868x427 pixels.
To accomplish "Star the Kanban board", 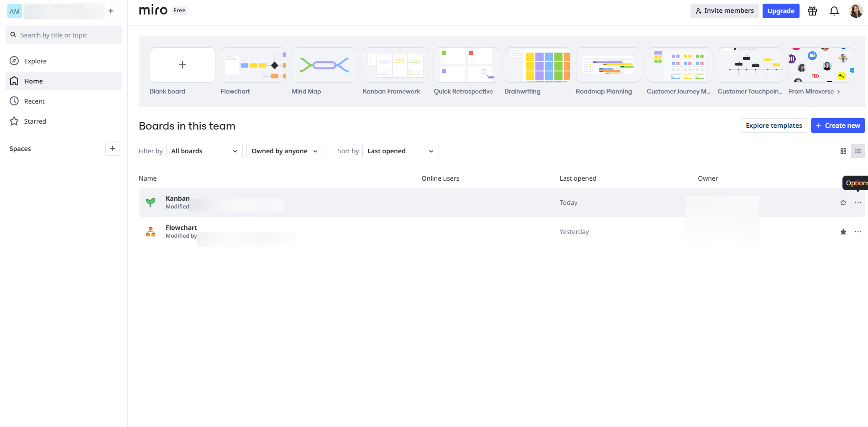I will (843, 203).
